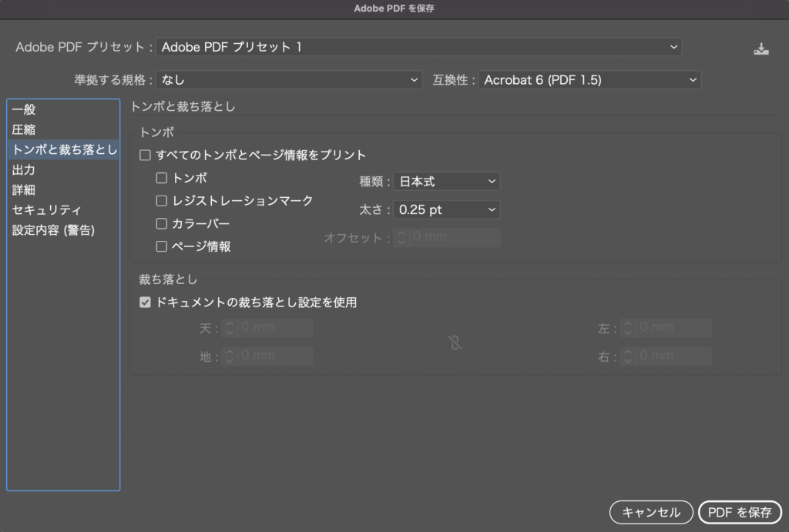Enable the ページ情報 checkbox
The height and width of the screenshot is (532, 789).
point(162,247)
